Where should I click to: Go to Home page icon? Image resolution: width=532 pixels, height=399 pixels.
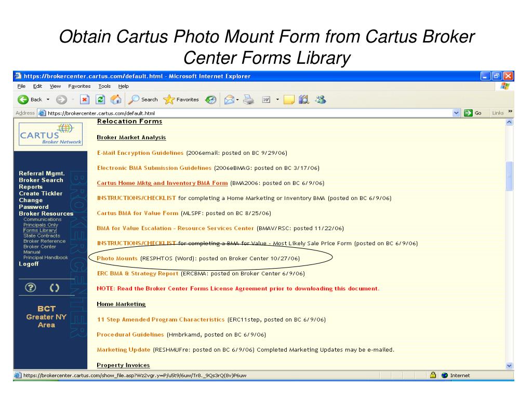(x=116, y=99)
